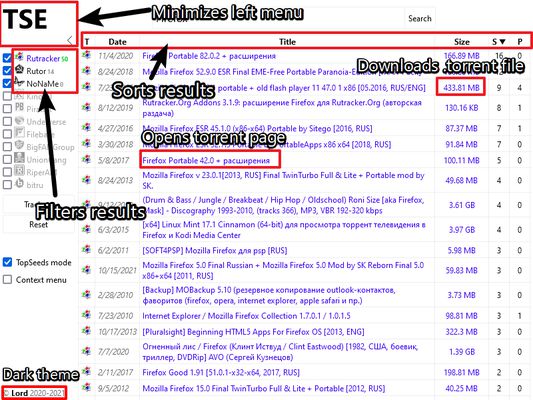Download the 3.97 GB torrent file
Screen dimensions: 533x400
point(461,230)
